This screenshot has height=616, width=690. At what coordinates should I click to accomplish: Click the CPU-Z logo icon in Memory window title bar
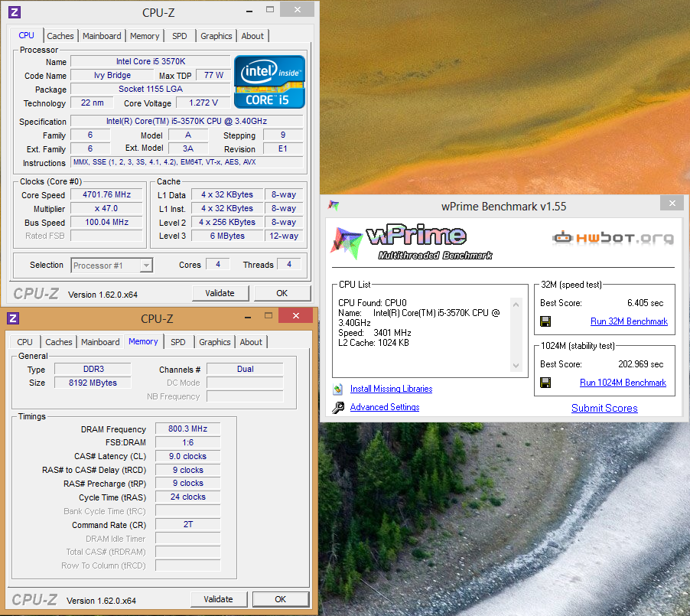pos(13,318)
